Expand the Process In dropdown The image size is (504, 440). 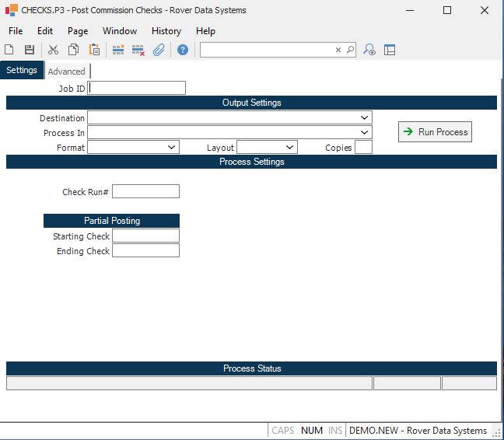pos(365,132)
